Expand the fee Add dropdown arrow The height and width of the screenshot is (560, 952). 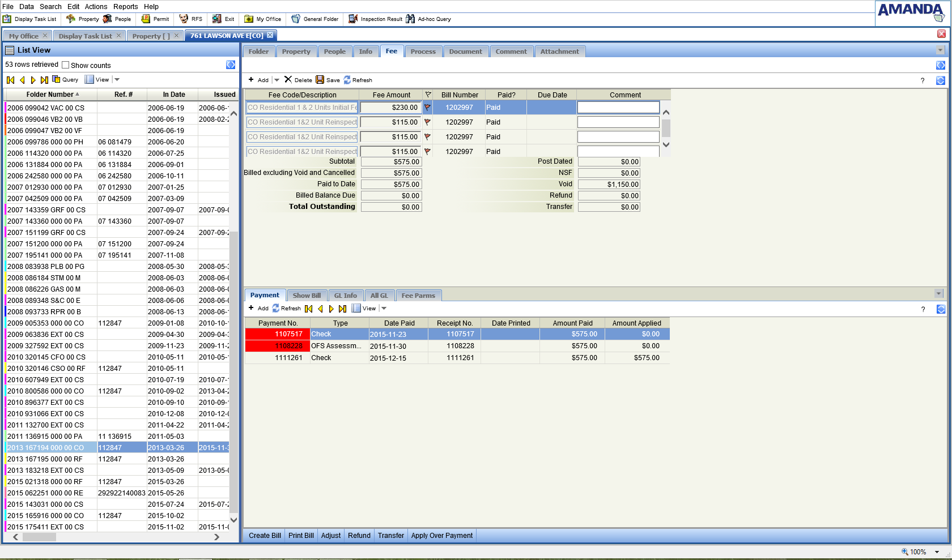(x=277, y=80)
